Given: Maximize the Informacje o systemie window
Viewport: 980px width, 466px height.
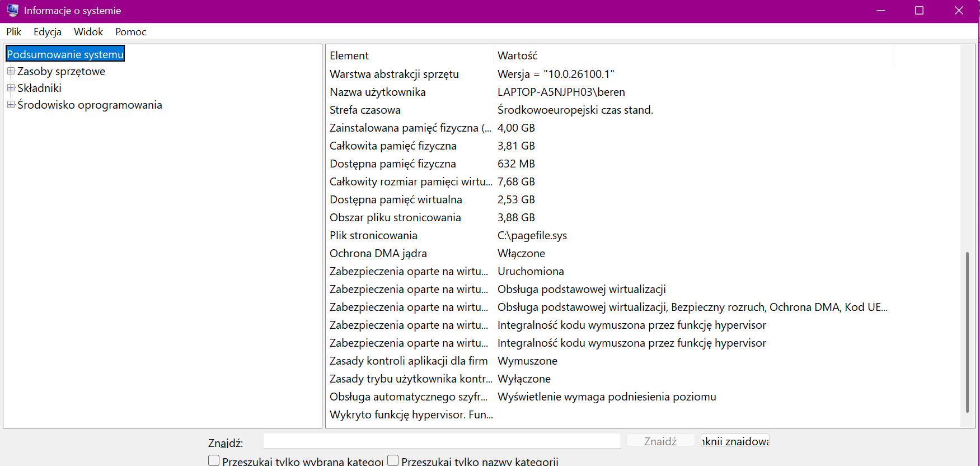Looking at the screenshot, I should click(919, 11).
